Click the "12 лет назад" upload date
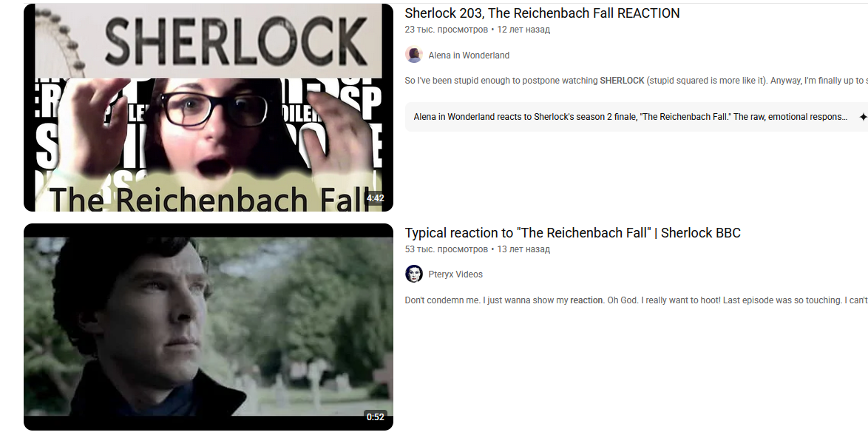868x435 pixels. click(x=523, y=30)
